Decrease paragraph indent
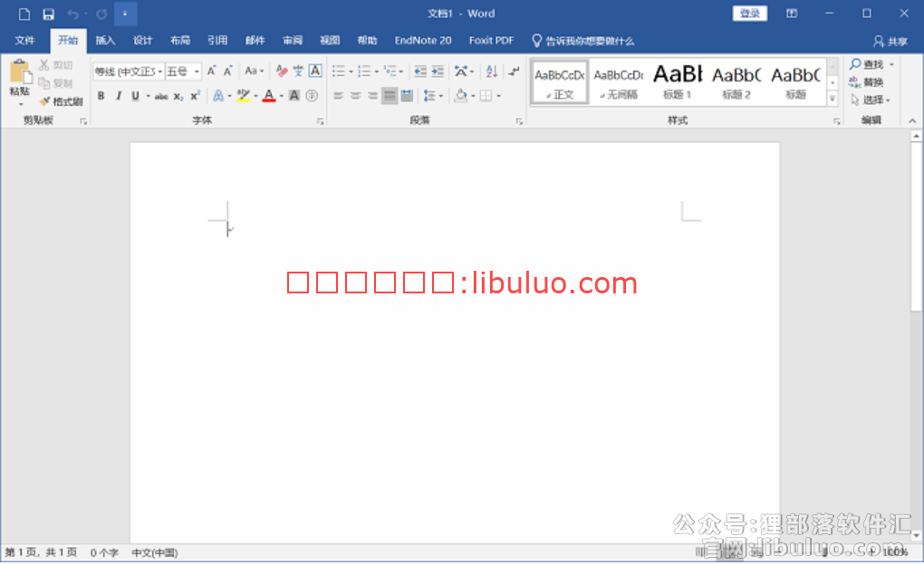This screenshot has height=565, width=924. point(420,72)
